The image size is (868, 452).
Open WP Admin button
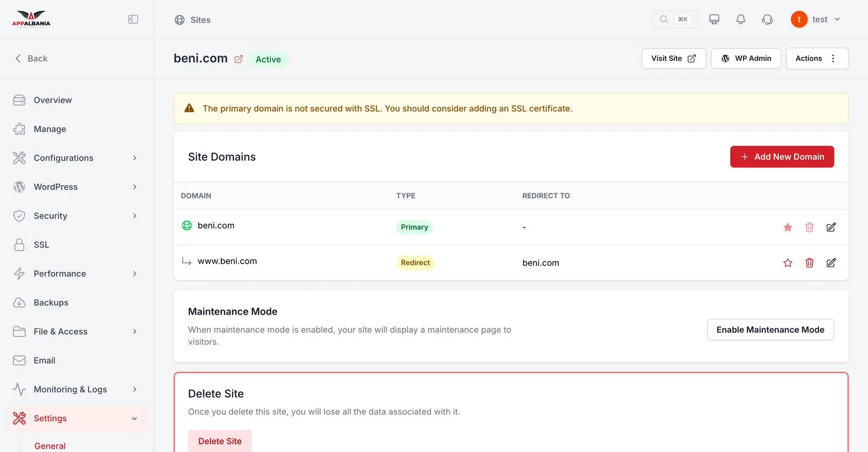(x=746, y=59)
